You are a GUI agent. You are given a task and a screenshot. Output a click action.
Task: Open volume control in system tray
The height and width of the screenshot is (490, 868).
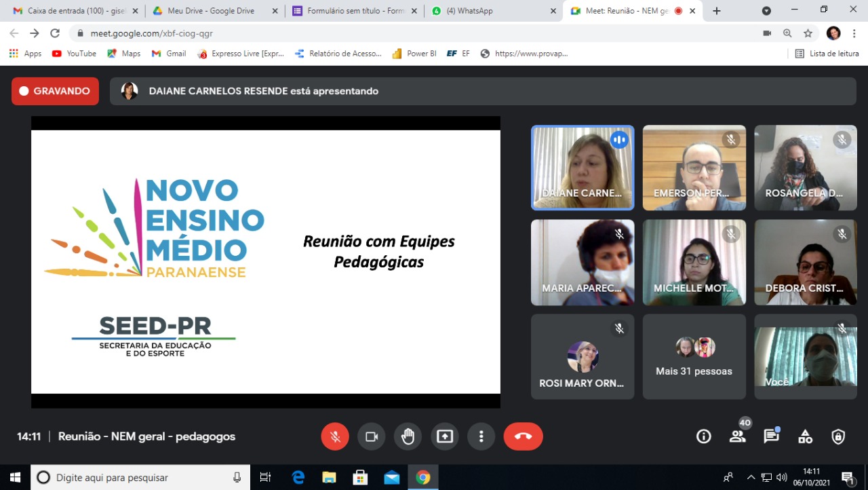click(782, 477)
